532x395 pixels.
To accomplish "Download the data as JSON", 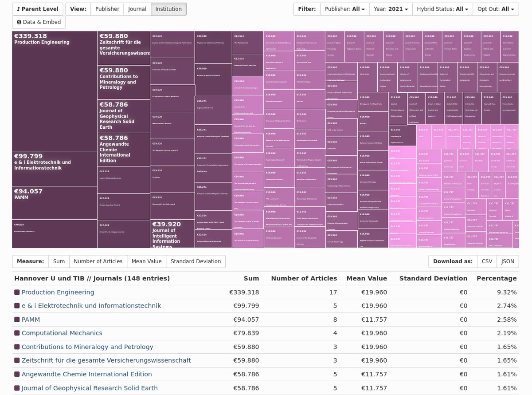I will (508, 261).
